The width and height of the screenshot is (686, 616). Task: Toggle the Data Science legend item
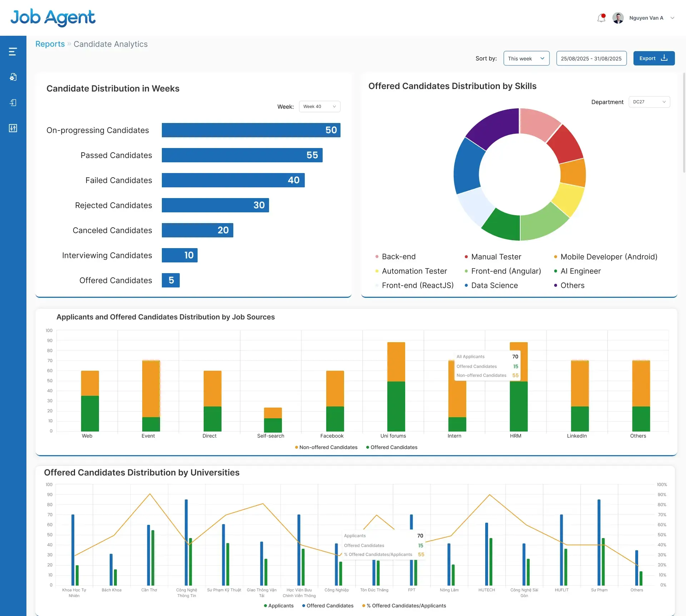(x=491, y=285)
